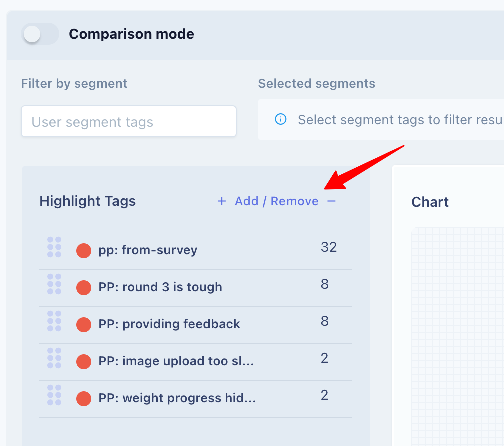Click the red color dot of pp: from-survey

coord(84,251)
